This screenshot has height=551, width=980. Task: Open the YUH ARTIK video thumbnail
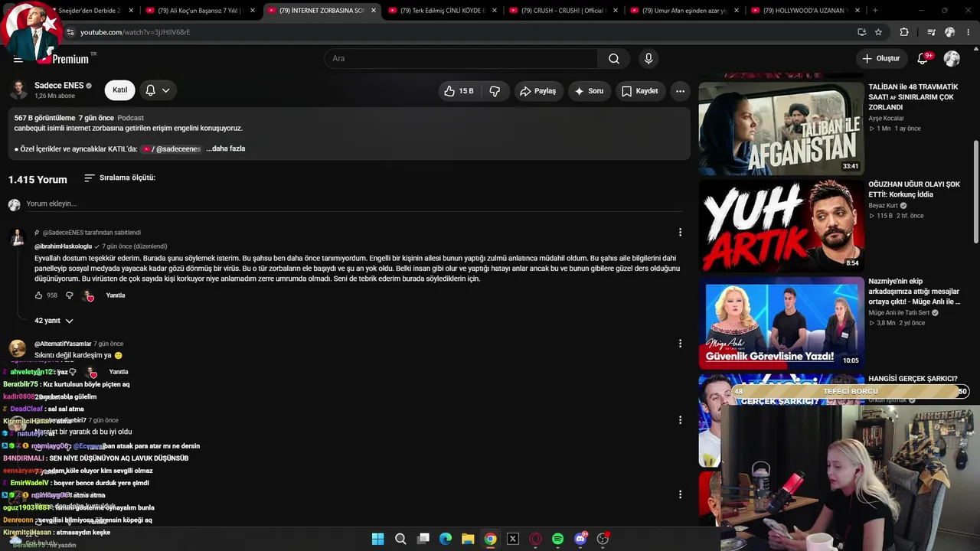[780, 226]
